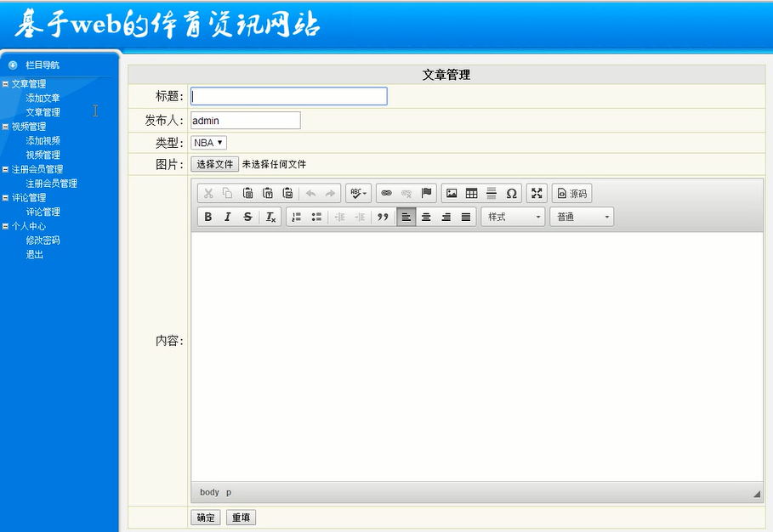Click the Maximize editor icon
Viewport: 773px width, 532px height.
coord(537,193)
